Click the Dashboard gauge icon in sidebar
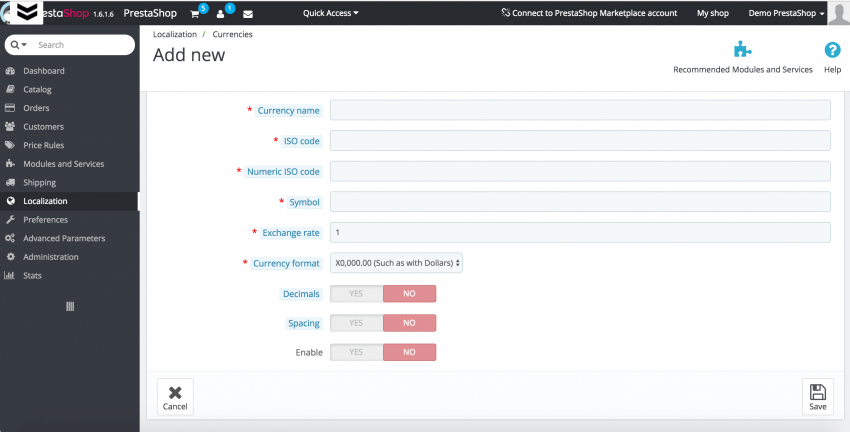This screenshot has width=850, height=432. click(x=10, y=71)
